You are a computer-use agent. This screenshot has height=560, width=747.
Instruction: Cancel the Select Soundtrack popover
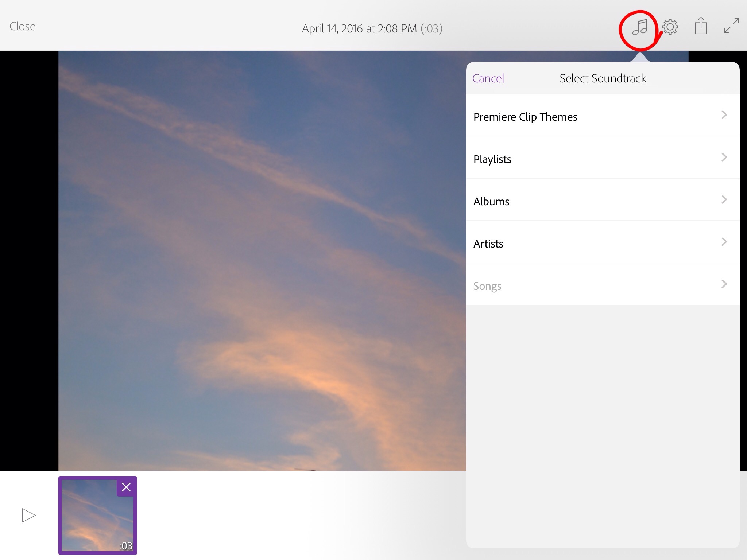click(x=488, y=78)
